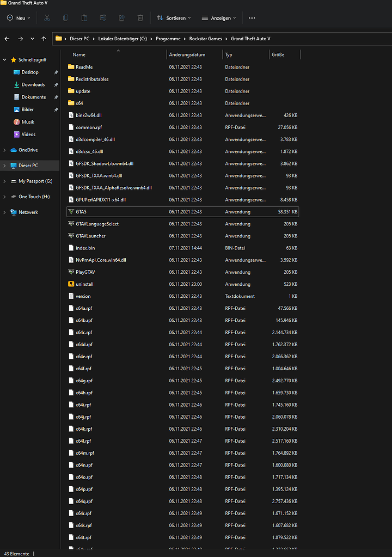The width and height of the screenshot is (392, 557).
Task: Select the ReadMe folder icon
Action: pyautogui.click(x=71, y=67)
